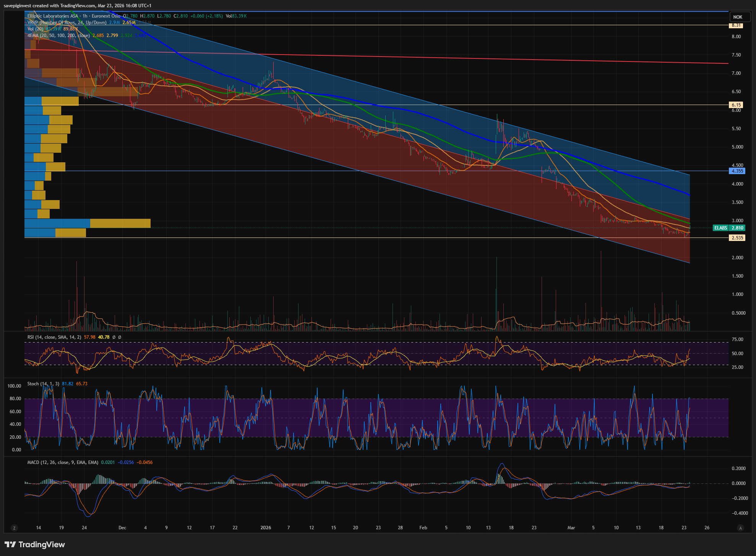756x556 pixels.
Task: Click the 2.535 support level price label
Action: (737, 238)
